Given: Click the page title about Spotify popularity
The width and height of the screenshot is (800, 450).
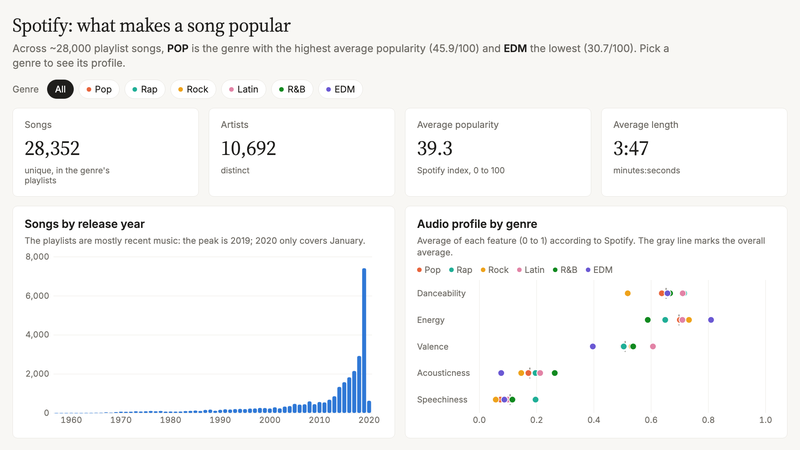Looking at the screenshot, I should pos(152,26).
